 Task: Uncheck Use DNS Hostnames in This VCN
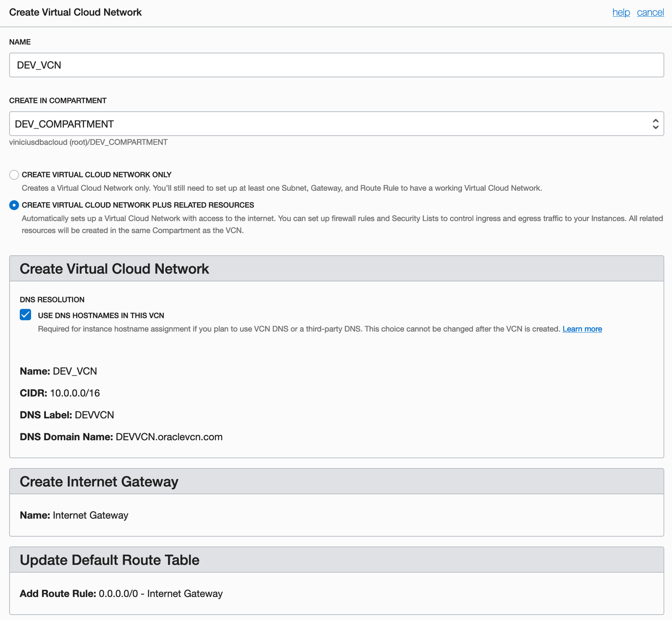pyautogui.click(x=26, y=315)
